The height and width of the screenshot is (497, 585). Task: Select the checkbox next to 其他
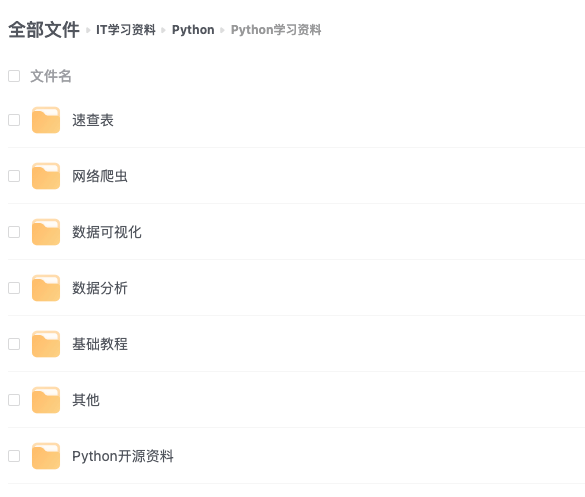coord(14,400)
